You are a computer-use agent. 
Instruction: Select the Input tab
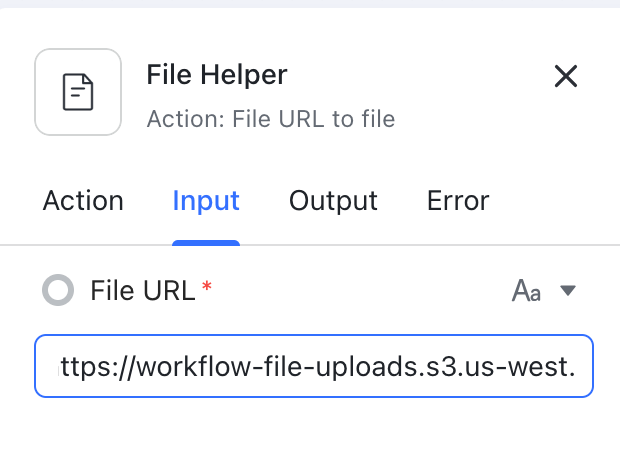[x=206, y=201]
